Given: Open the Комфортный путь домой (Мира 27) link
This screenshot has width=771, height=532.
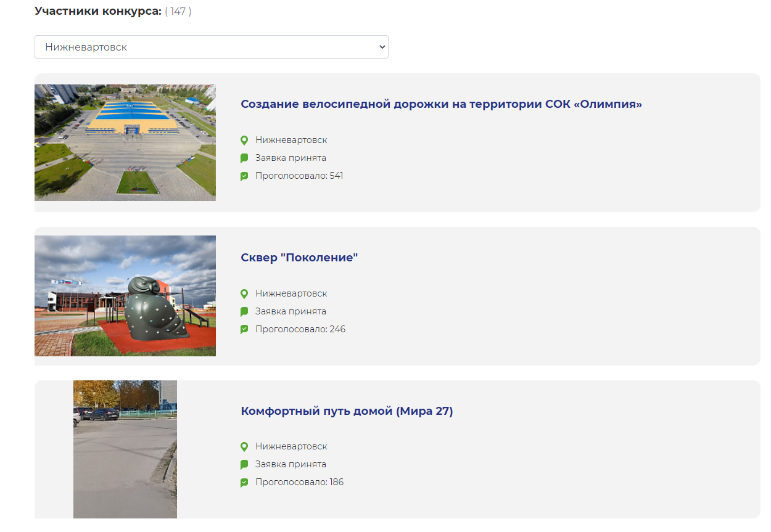Looking at the screenshot, I should pyautogui.click(x=347, y=411).
